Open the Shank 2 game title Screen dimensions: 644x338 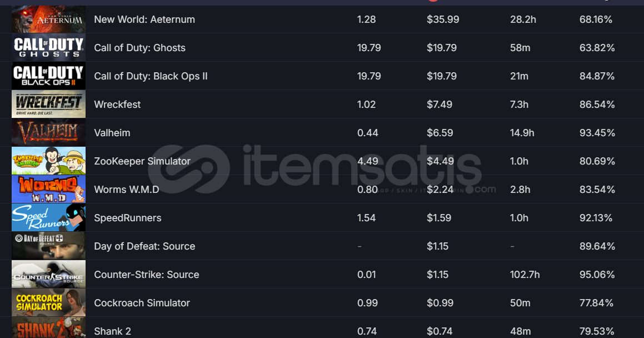click(x=113, y=331)
